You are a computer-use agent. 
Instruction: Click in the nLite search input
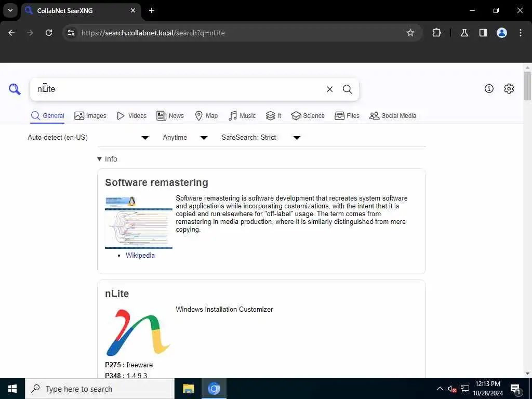(180, 89)
